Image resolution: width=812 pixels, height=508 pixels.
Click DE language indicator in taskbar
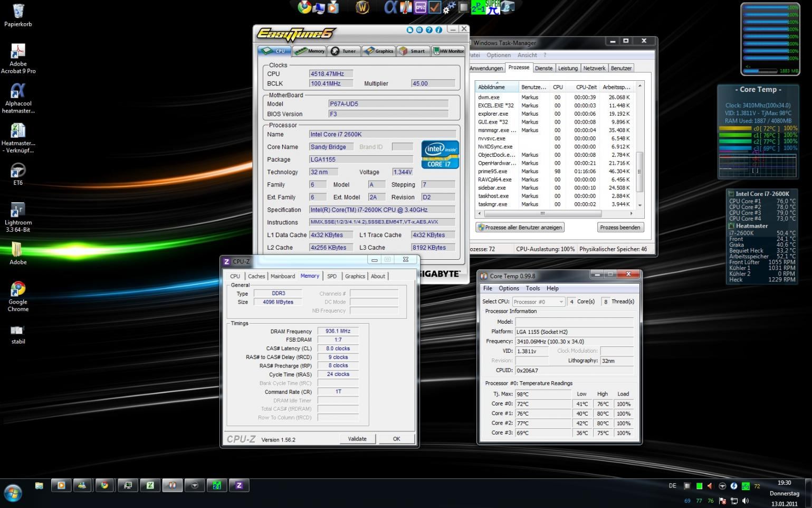pos(672,486)
